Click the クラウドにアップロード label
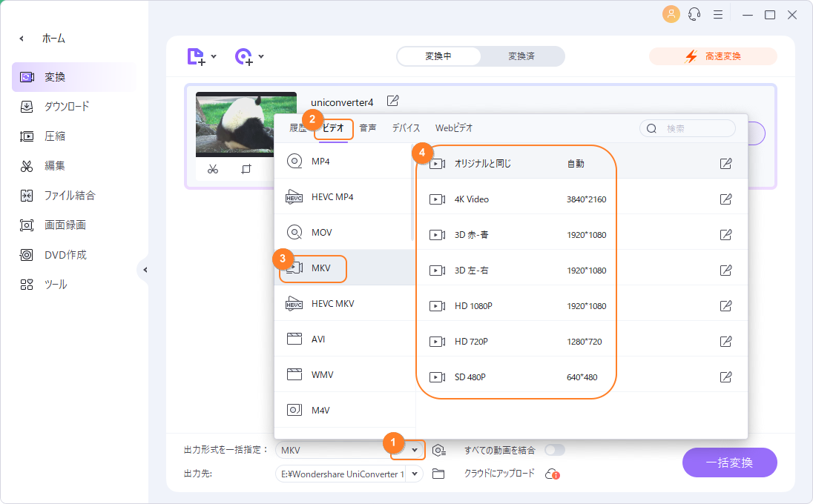Viewport: 813px width, 504px height. [x=499, y=474]
